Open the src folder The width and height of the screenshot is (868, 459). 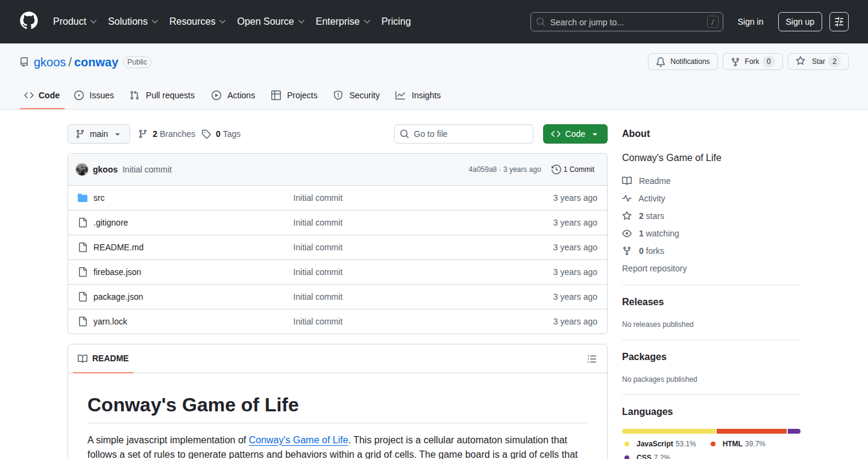click(99, 198)
